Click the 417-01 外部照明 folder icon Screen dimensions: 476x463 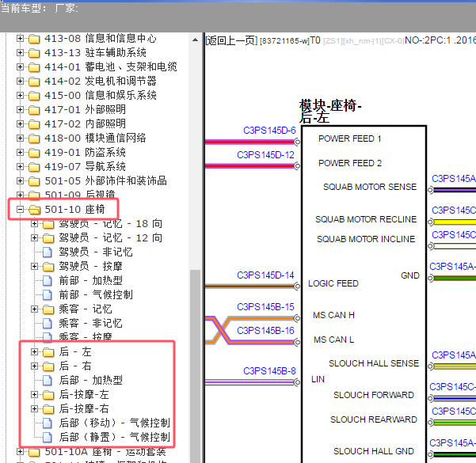[x=34, y=110]
